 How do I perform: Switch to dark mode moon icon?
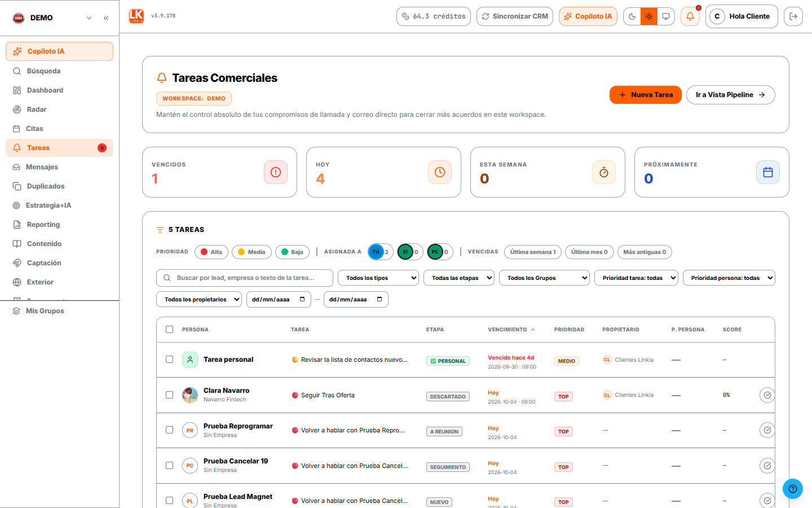tap(632, 16)
